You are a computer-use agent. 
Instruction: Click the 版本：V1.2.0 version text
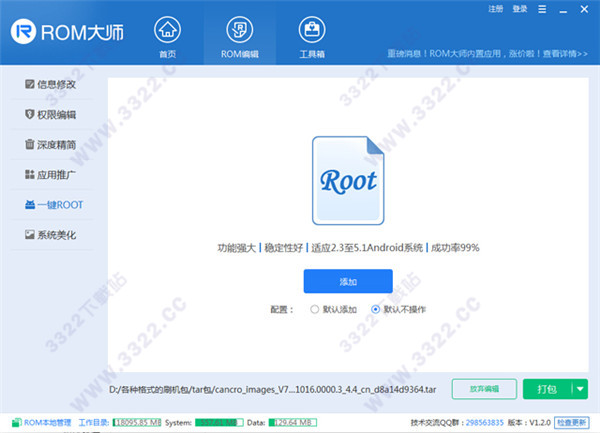529,423
